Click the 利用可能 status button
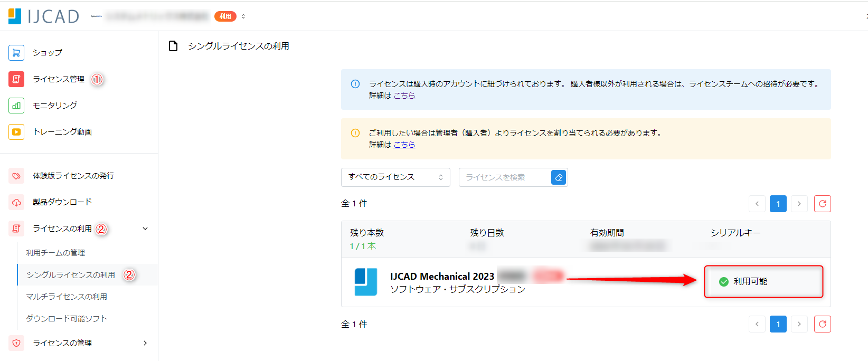Viewport: 868px width, 361px height. pyautogui.click(x=763, y=282)
